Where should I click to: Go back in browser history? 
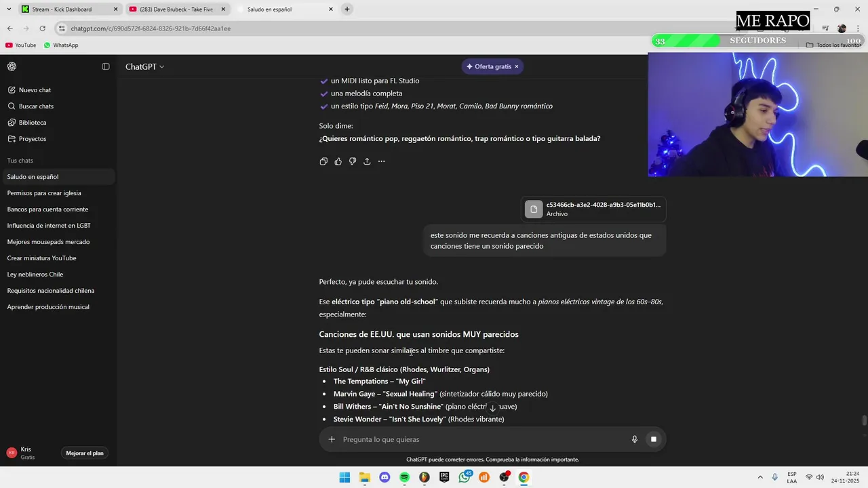(10, 28)
